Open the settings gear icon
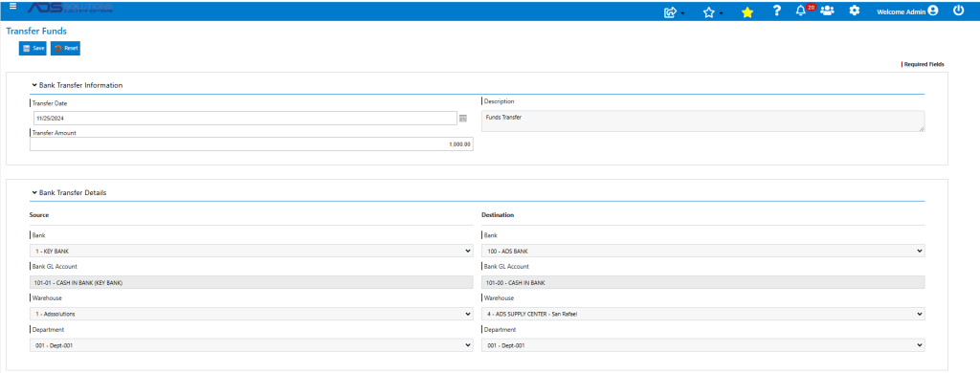This screenshot has width=980, height=373. [x=855, y=11]
